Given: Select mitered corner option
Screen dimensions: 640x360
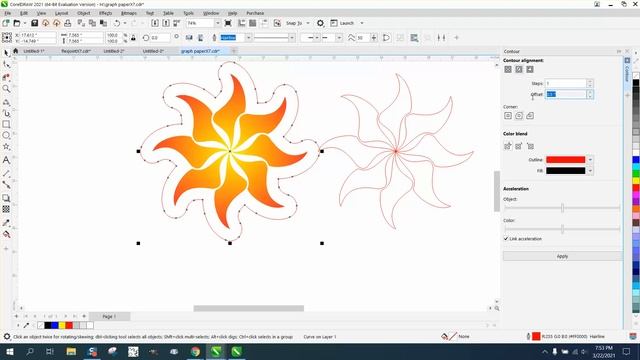Looking at the screenshot, I should pyautogui.click(x=508, y=116).
